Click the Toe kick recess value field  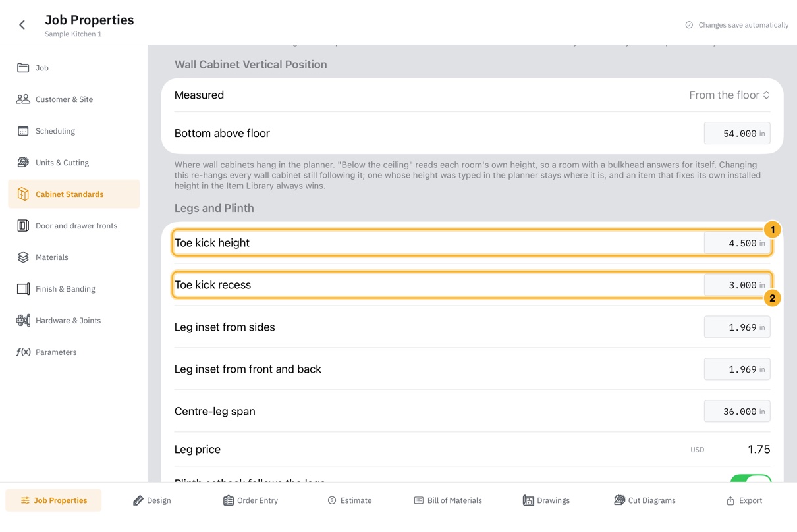[737, 285]
